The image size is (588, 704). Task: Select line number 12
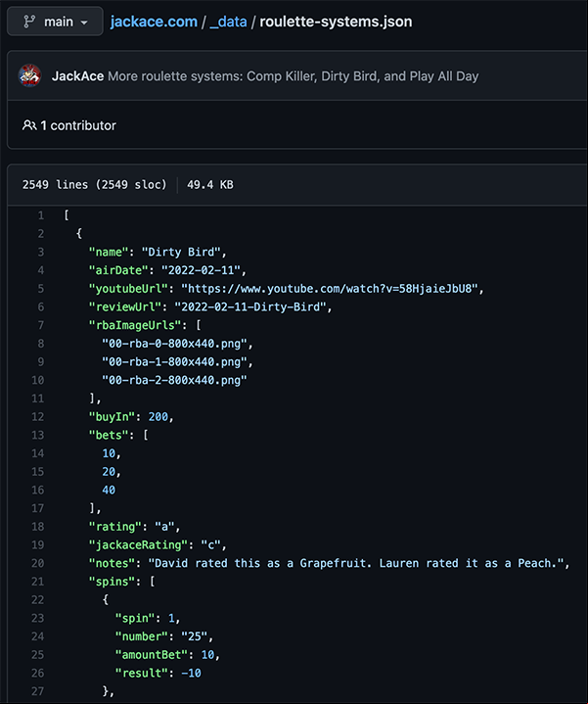(x=38, y=417)
